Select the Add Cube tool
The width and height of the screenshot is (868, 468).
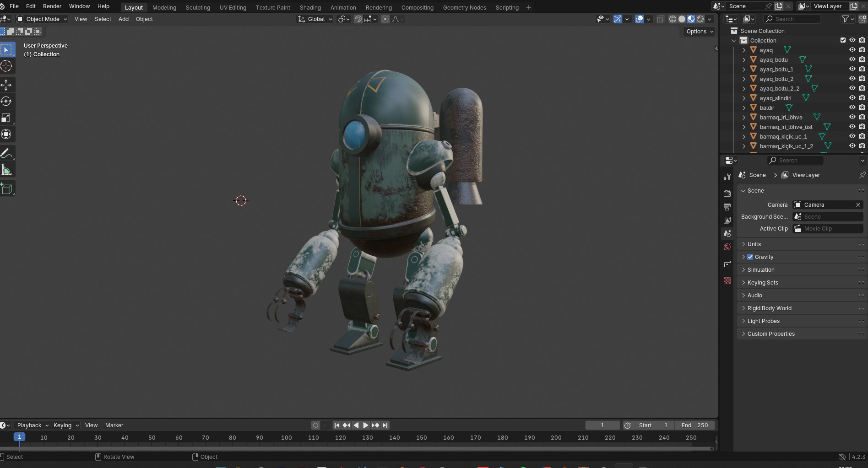coord(6,188)
